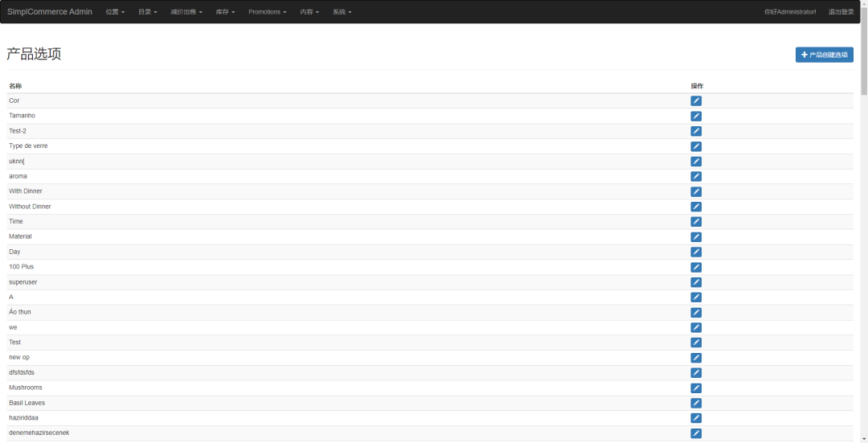Open the 目录 dropdown menu

[x=148, y=11]
